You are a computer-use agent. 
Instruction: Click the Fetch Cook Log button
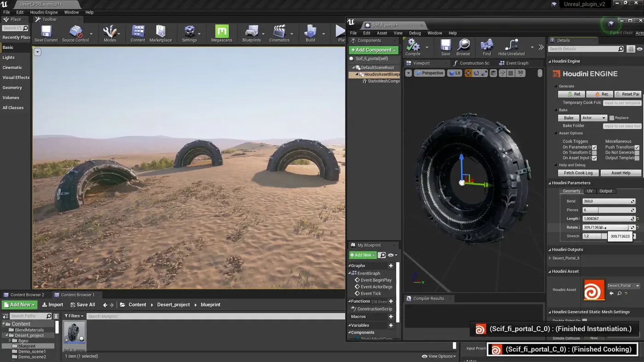pyautogui.click(x=578, y=173)
